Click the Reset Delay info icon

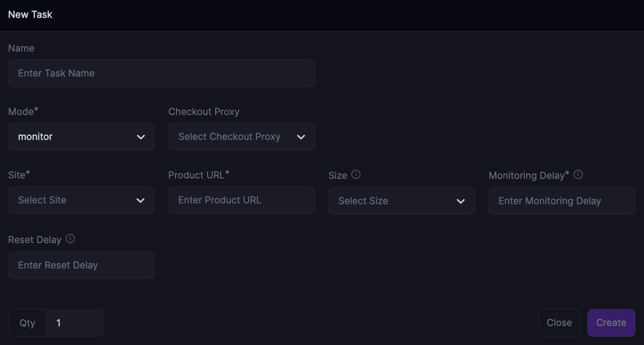pos(71,239)
